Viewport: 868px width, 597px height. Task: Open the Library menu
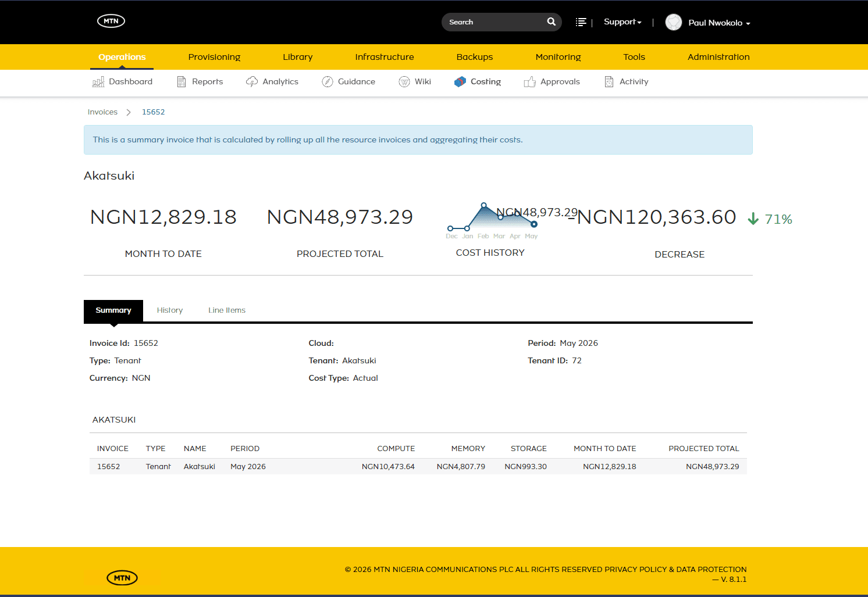click(x=298, y=57)
